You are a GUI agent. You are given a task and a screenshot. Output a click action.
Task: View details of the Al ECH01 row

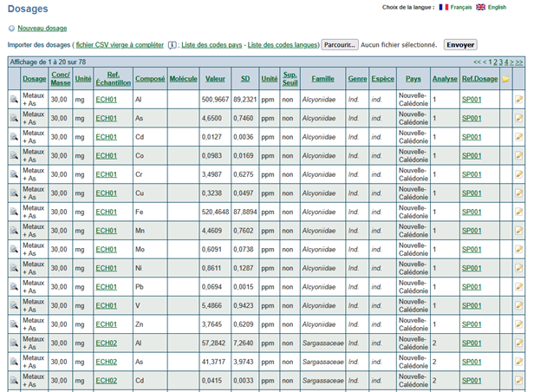[x=14, y=100]
